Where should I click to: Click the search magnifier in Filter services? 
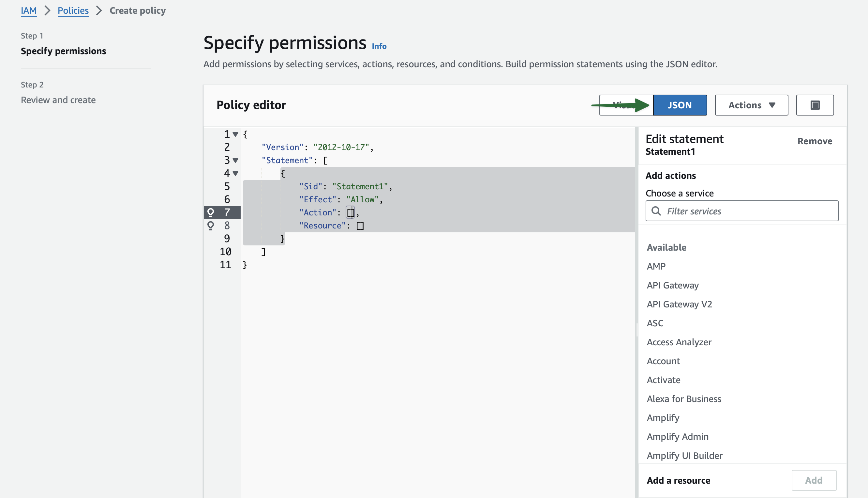click(656, 211)
